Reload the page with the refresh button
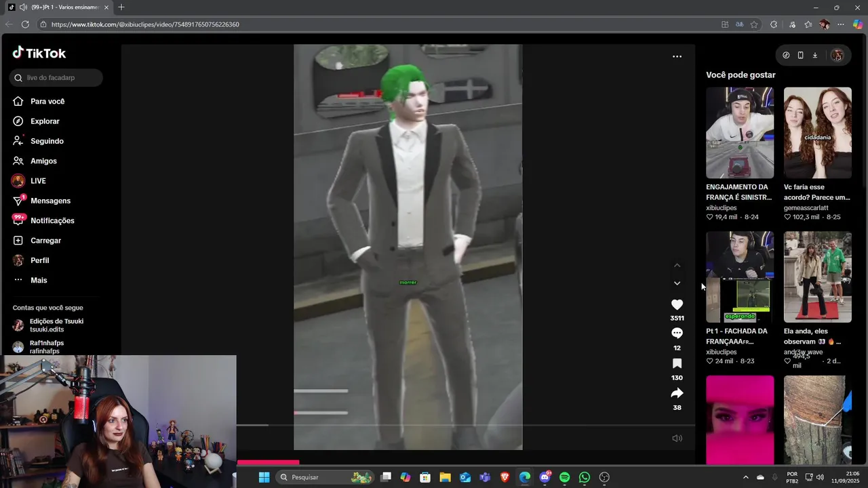Screen dimensions: 868x488 tap(25, 24)
